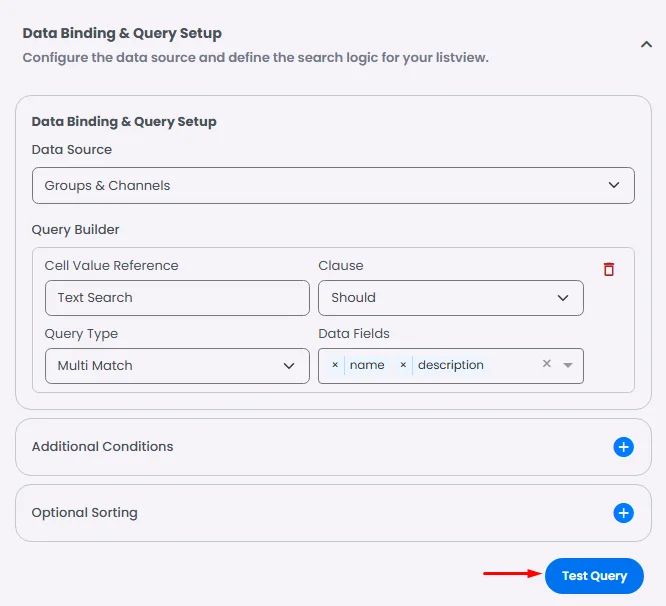Clear all Data Fields selections
The width and height of the screenshot is (666, 606).
point(547,364)
